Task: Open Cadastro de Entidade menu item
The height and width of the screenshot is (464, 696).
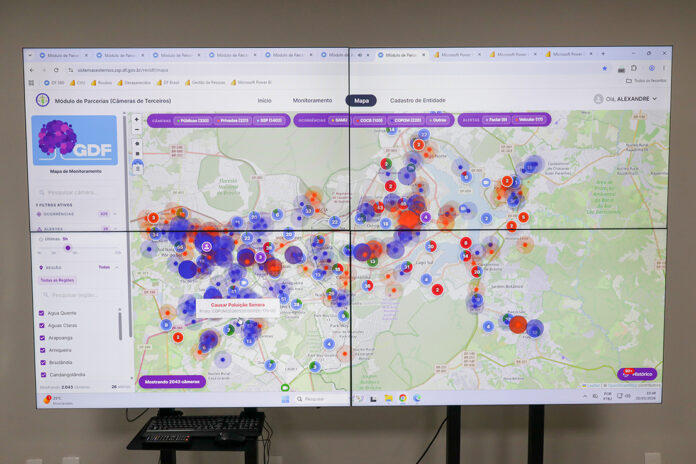Action: click(x=418, y=100)
